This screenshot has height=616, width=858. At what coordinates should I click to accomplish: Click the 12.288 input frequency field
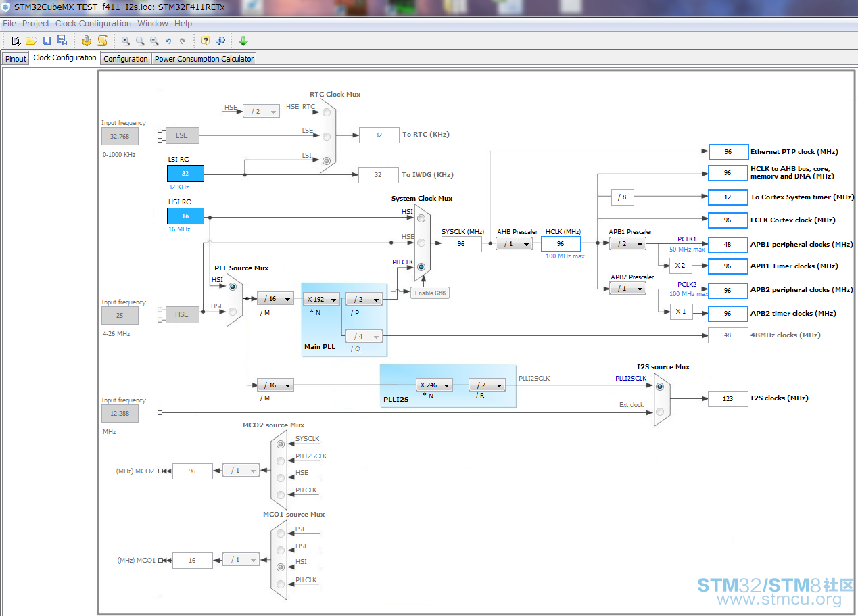[120, 413]
